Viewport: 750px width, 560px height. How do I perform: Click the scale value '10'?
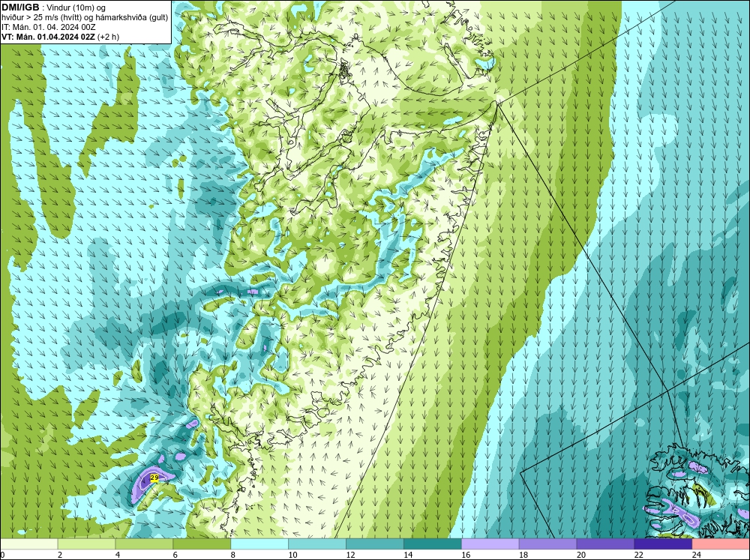pyautogui.click(x=292, y=555)
